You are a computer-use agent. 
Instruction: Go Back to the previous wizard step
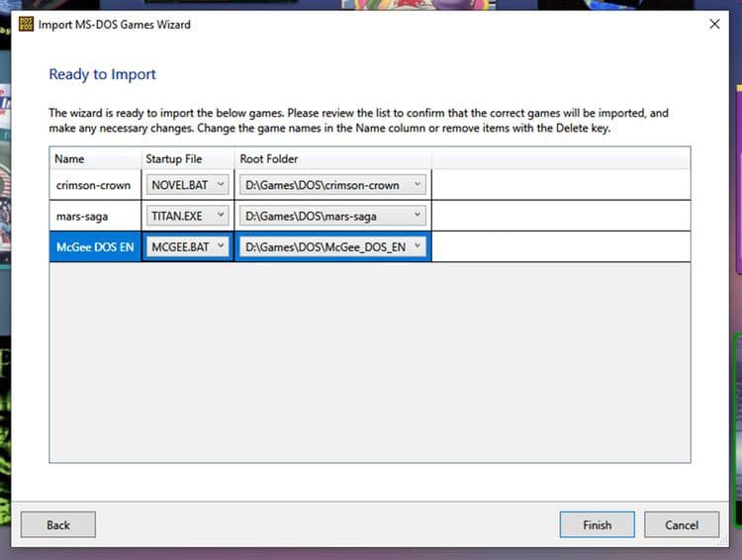[58, 524]
